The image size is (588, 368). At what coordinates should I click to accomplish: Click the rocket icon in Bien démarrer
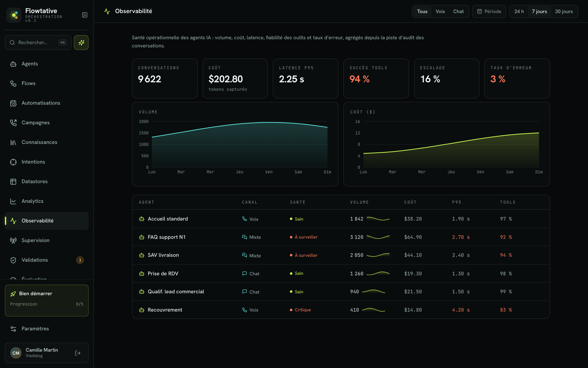point(13,294)
